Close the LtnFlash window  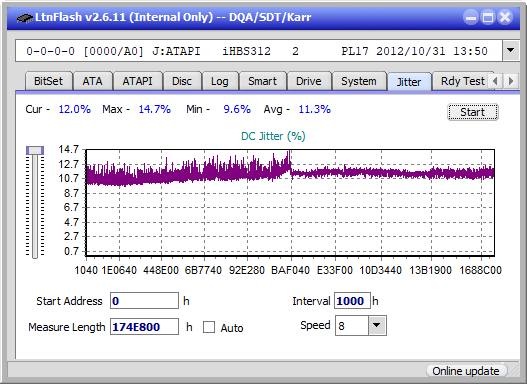[x=505, y=17]
